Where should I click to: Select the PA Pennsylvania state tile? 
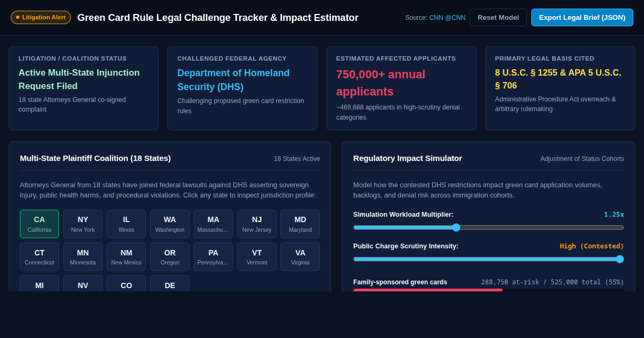[213, 256]
